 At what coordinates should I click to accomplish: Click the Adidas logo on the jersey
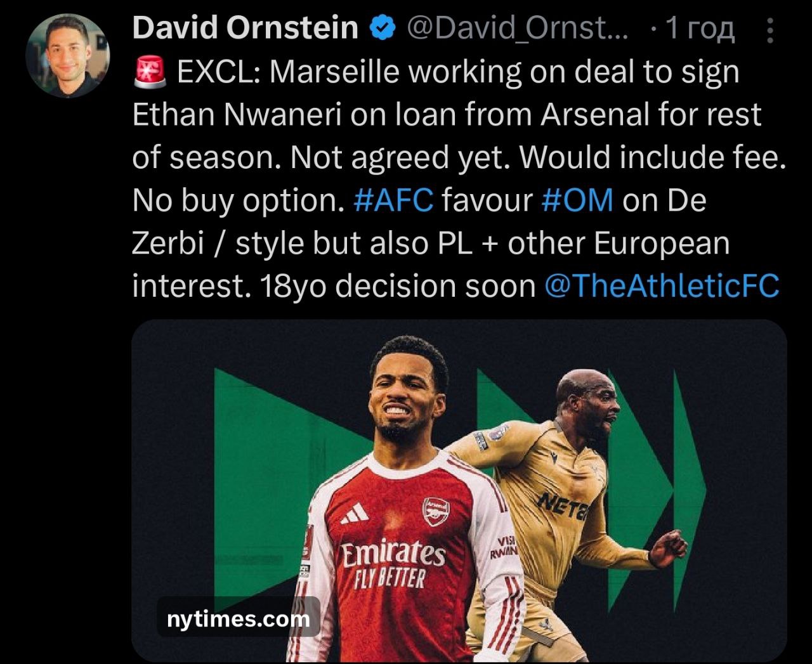click(x=355, y=515)
